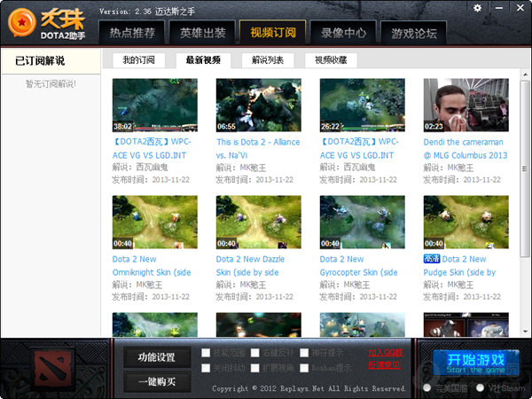This screenshot has width=532, height=399.
Task: Click 'Dota 2 New Omniknight Skin' link
Action: coord(152,266)
